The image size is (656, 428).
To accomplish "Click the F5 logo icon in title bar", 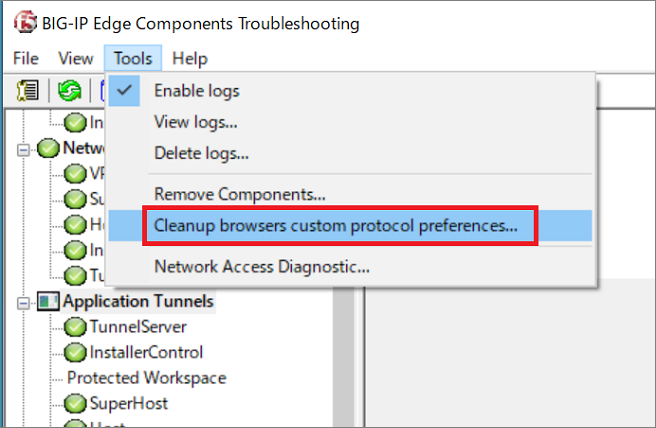I will click(26, 22).
